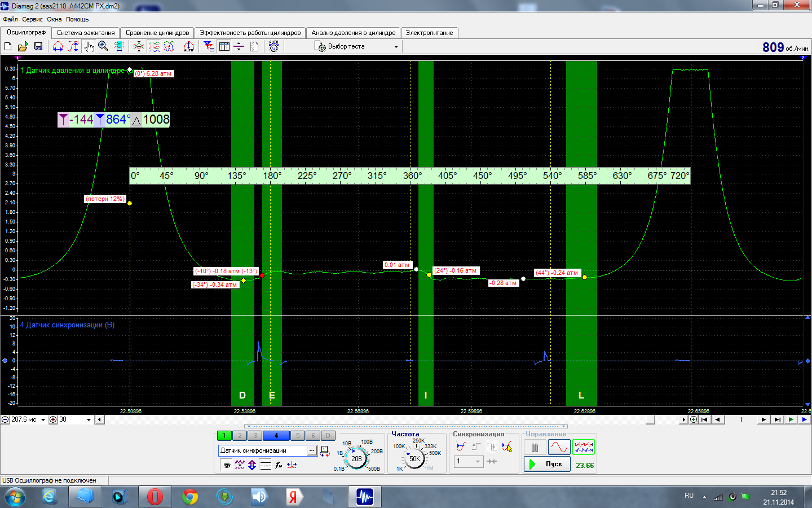Click the Пуск start button

[547, 464]
